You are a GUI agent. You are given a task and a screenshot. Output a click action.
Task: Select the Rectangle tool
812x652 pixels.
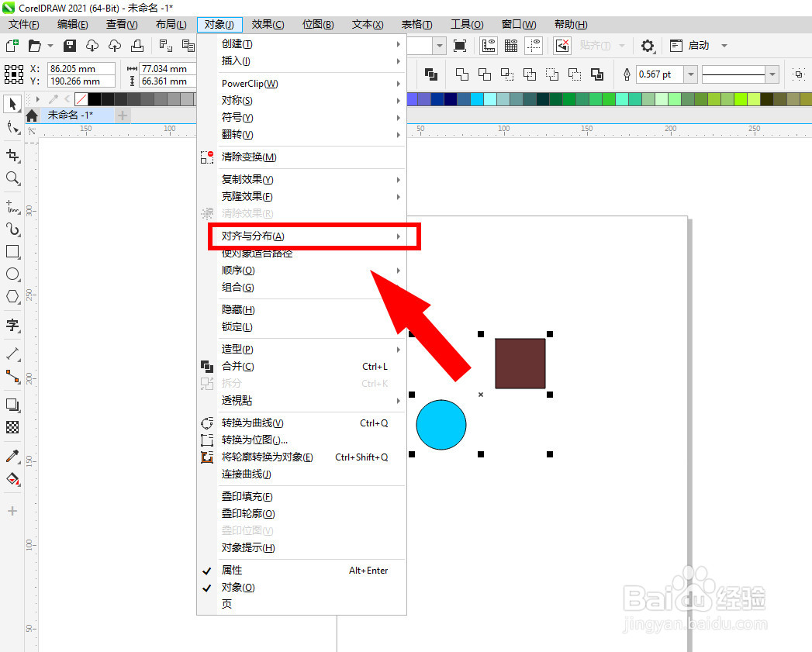12,251
